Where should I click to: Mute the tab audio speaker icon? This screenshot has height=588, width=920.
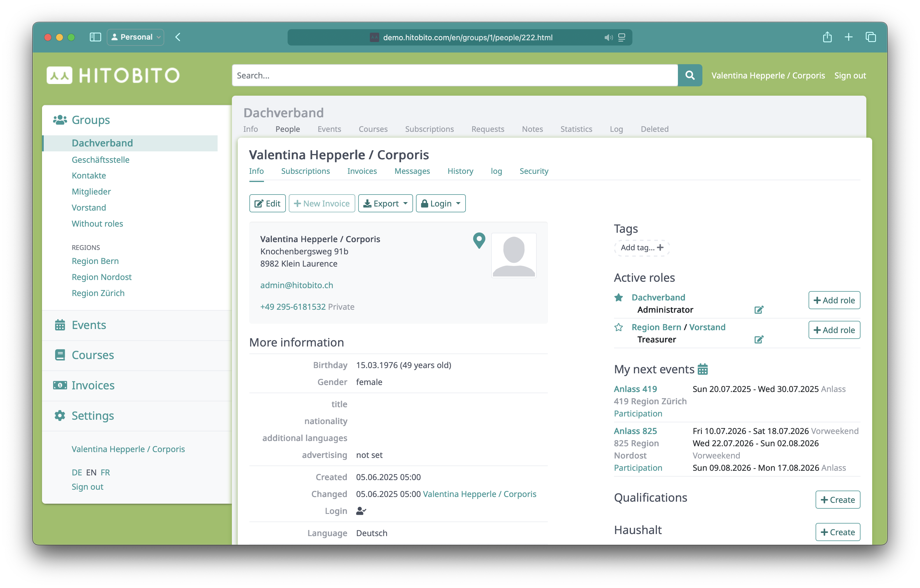click(608, 37)
